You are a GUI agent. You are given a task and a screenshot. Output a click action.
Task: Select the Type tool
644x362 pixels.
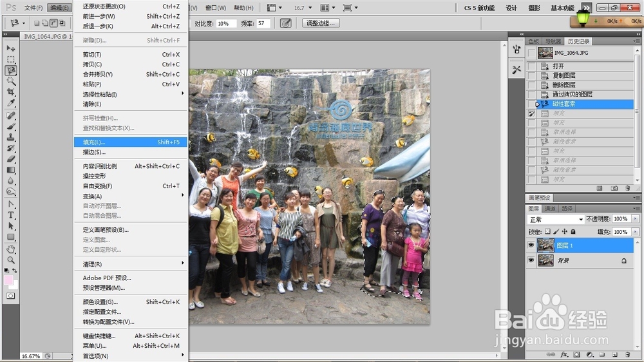11,215
